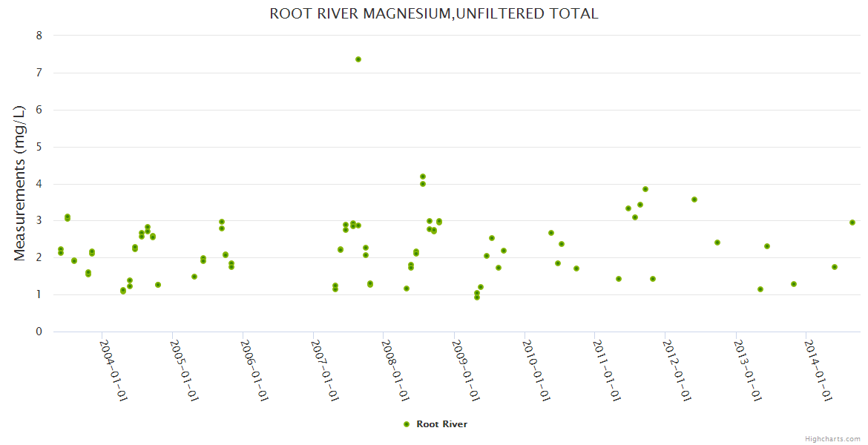Click the chart title Root River Magnesium
868x445 pixels.
433,13
